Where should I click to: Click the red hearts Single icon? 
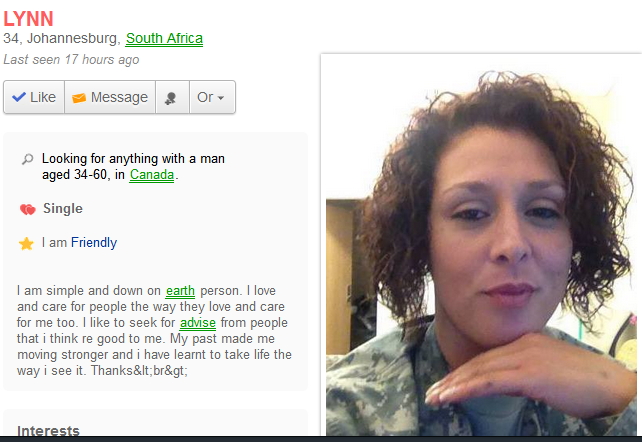(x=27, y=209)
